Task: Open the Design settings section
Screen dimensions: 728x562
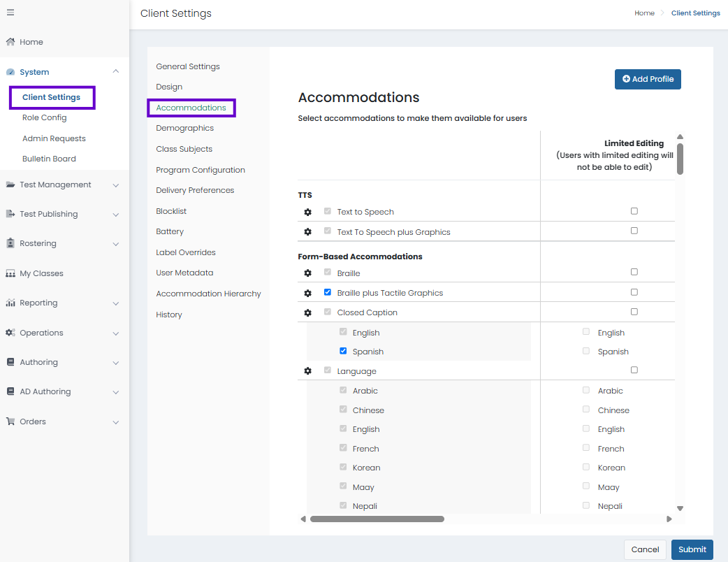Action: tap(169, 87)
